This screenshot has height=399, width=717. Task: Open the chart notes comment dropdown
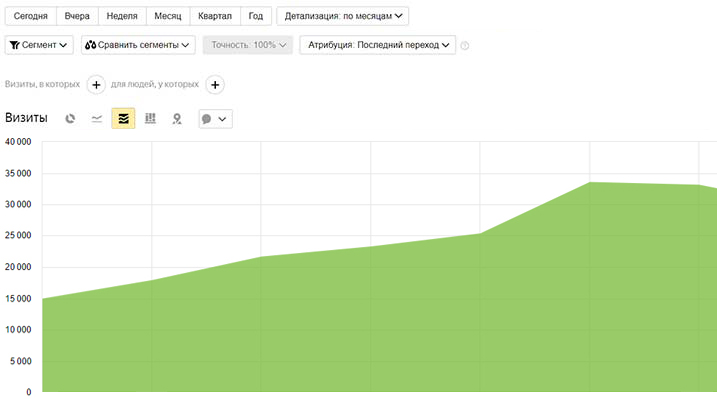point(215,119)
